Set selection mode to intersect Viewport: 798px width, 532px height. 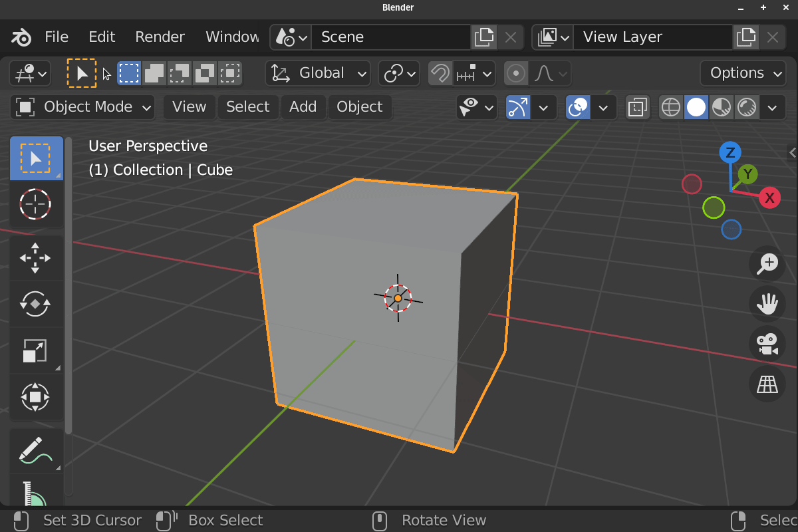(230, 73)
